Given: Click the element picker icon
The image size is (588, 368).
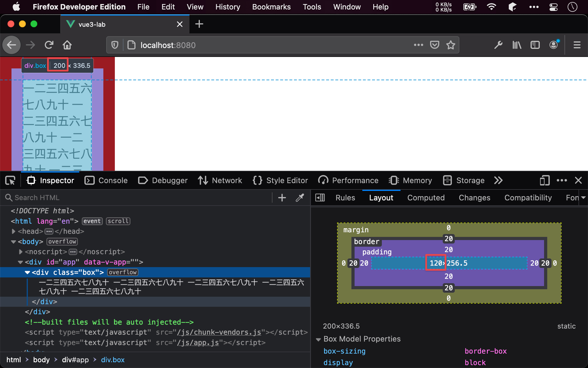Looking at the screenshot, I should pyautogui.click(x=10, y=180).
